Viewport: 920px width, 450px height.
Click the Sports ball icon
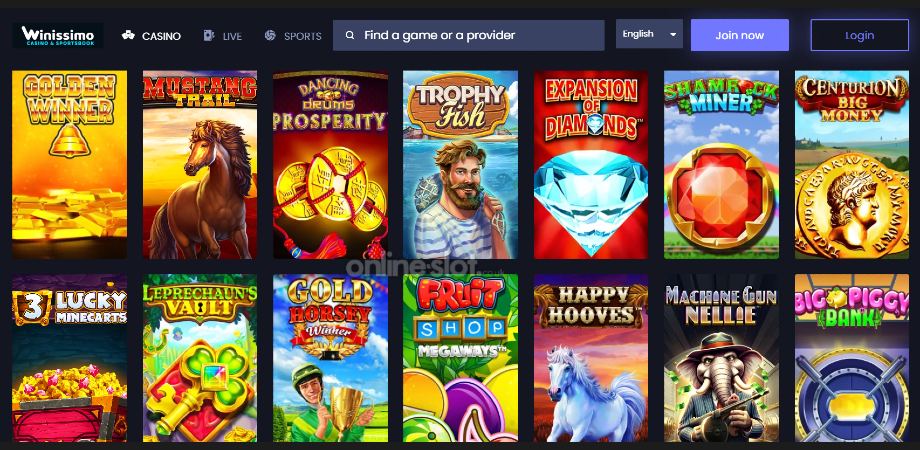[270, 35]
